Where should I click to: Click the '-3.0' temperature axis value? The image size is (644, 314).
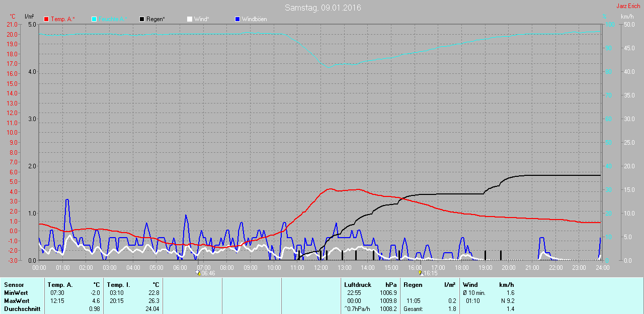(12, 260)
